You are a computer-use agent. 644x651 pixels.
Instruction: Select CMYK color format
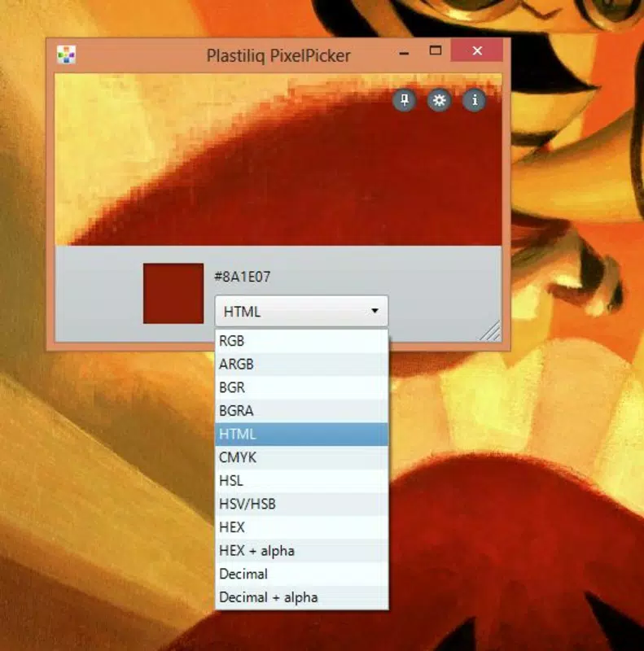pos(301,457)
